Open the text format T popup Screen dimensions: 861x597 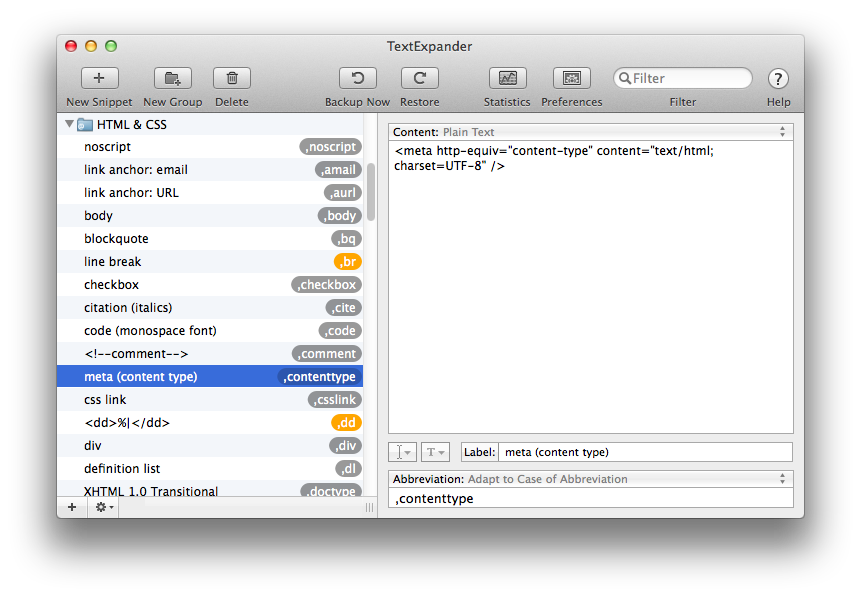pos(435,453)
